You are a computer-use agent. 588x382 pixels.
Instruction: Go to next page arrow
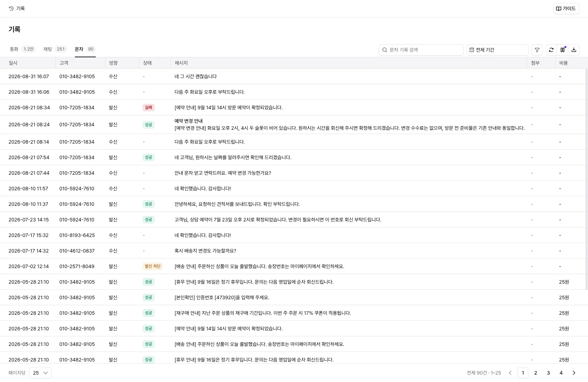[x=574, y=373]
